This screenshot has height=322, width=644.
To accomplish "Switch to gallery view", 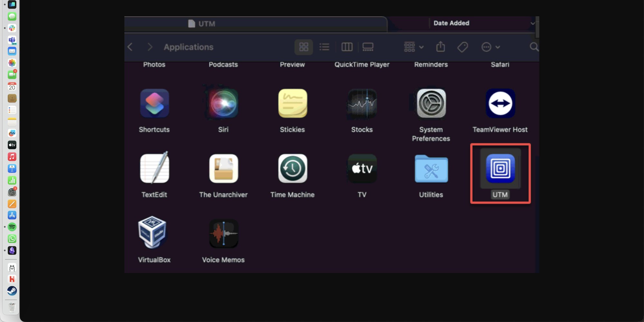I will point(368,47).
